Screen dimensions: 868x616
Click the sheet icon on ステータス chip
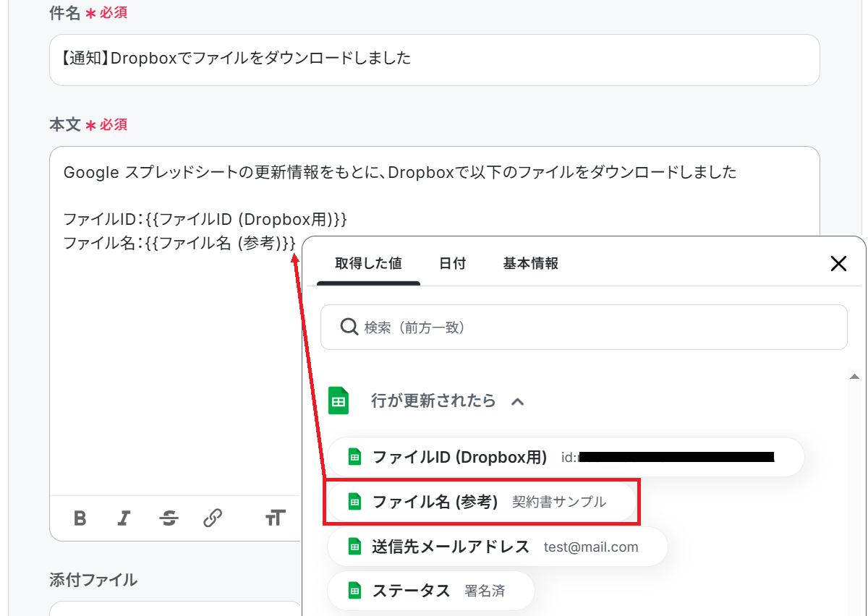pyautogui.click(x=354, y=591)
